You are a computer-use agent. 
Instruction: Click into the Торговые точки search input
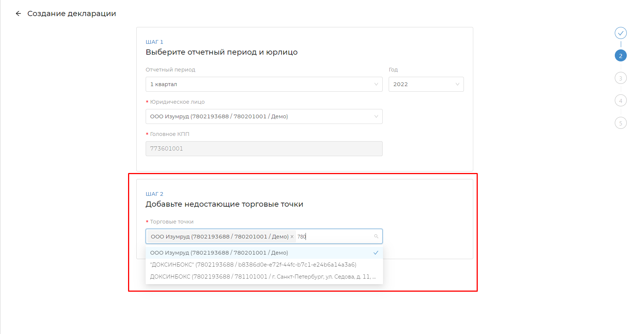pyautogui.click(x=337, y=237)
